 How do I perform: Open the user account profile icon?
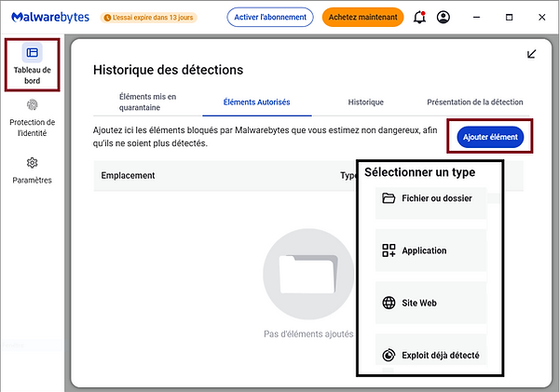(x=443, y=17)
